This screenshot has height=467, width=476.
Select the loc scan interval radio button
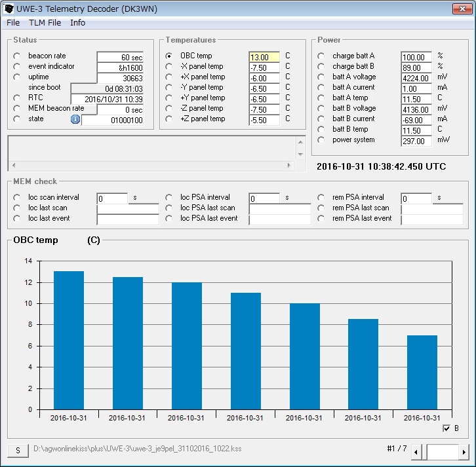click(17, 197)
